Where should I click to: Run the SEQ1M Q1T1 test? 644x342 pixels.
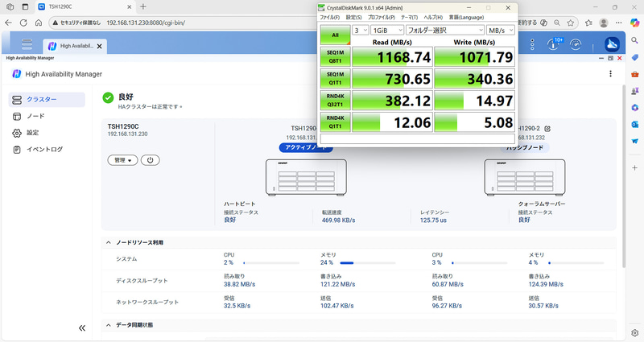[x=335, y=78]
